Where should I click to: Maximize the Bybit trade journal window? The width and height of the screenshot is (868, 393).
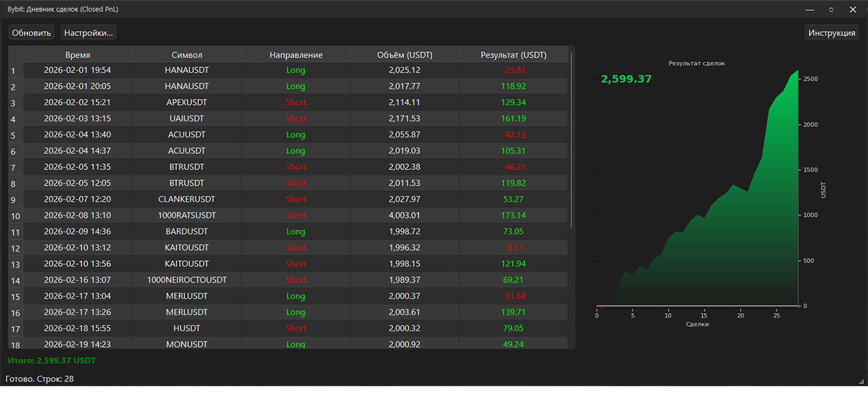[831, 9]
